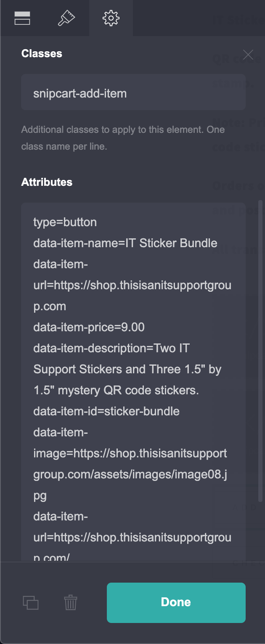The height and width of the screenshot is (644, 265).
Task: Open the paintbrush appearance panel
Action: (66, 18)
